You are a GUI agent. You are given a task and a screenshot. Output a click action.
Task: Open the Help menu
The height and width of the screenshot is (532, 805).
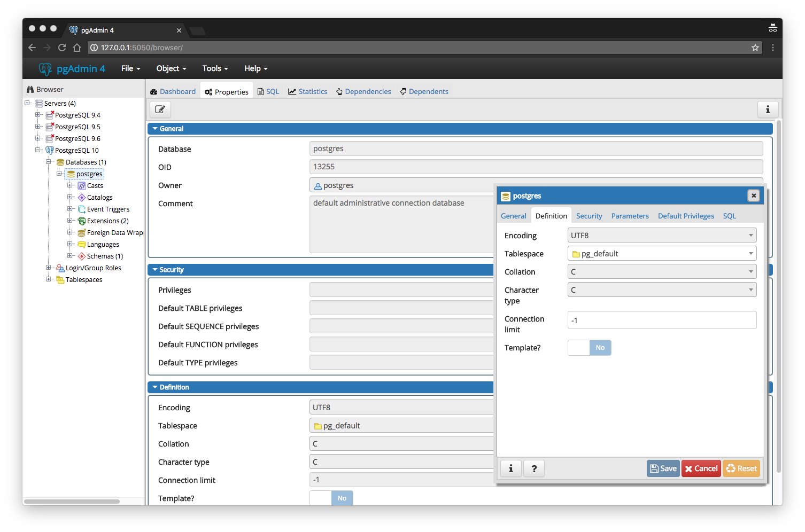tap(256, 68)
